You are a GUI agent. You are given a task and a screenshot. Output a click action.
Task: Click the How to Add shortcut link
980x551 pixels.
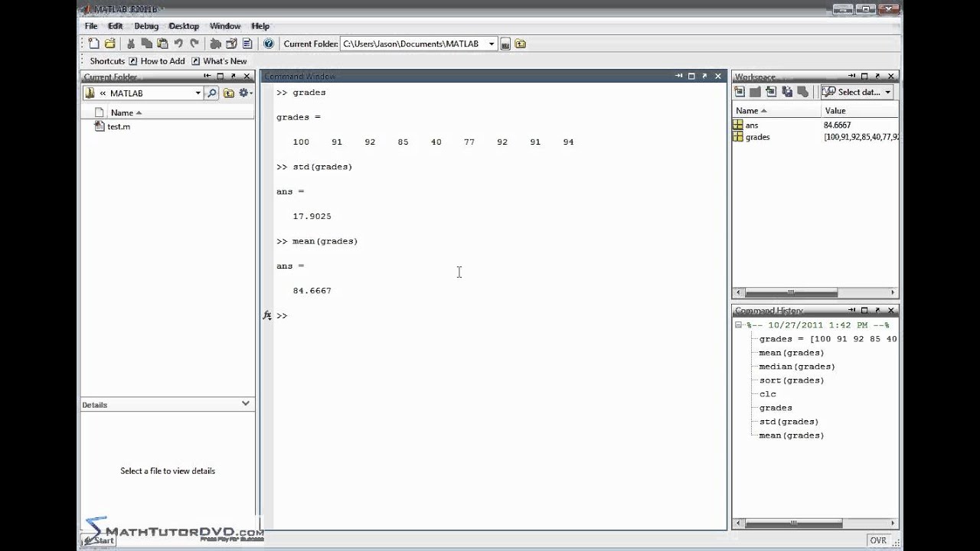tap(157, 61)
